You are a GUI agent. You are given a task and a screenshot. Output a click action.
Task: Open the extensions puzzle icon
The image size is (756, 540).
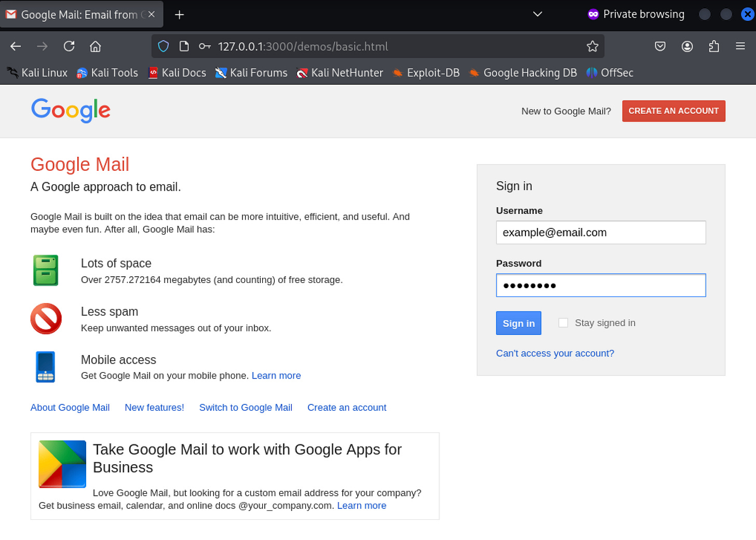click(714, 46)
